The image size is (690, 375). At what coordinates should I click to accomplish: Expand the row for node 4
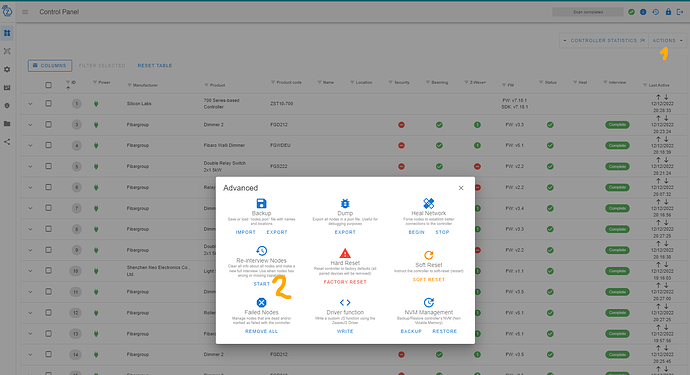(x=30, y=145)
